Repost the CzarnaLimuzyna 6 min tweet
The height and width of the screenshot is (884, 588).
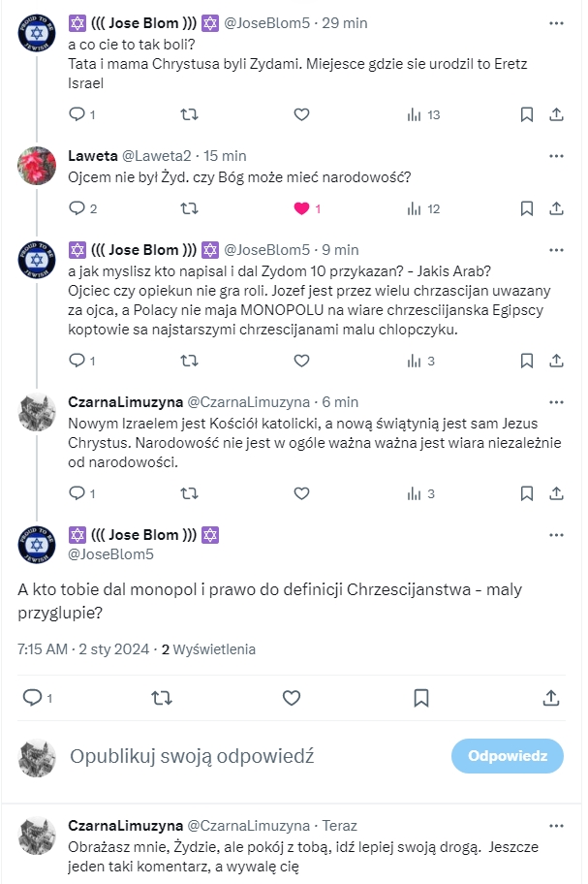(x=191, y=493)
